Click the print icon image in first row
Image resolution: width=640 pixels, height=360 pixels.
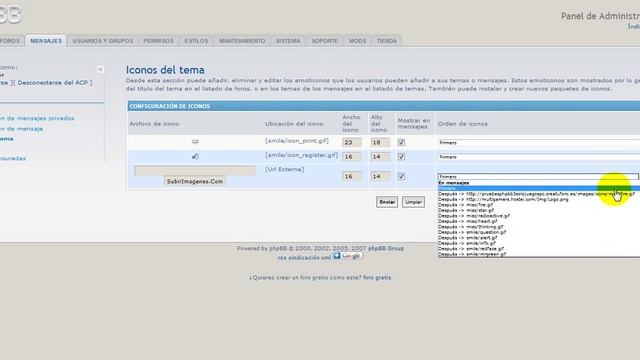point(195,142)
